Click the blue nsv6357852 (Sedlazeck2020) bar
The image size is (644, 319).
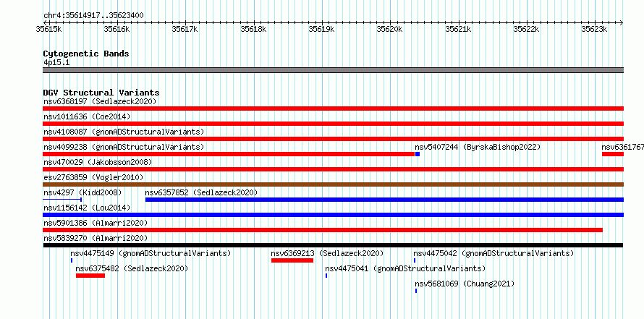pyautogui.click(x=384, y=200)
